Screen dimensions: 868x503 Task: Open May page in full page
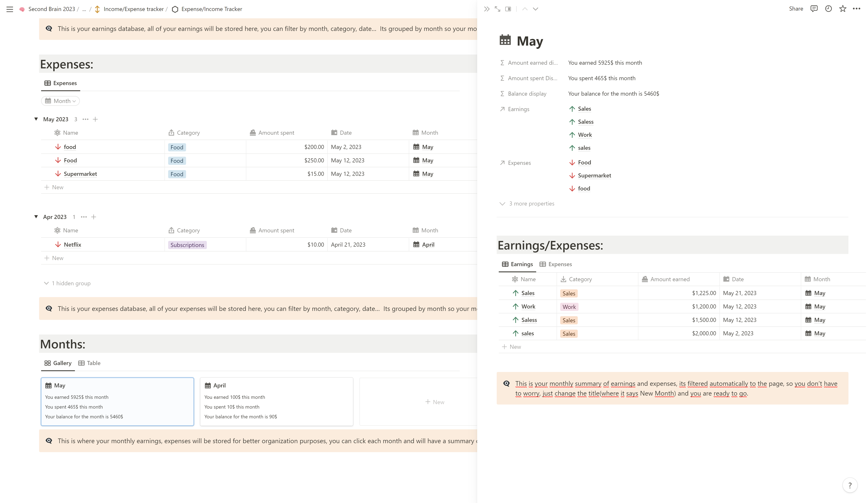497,9
